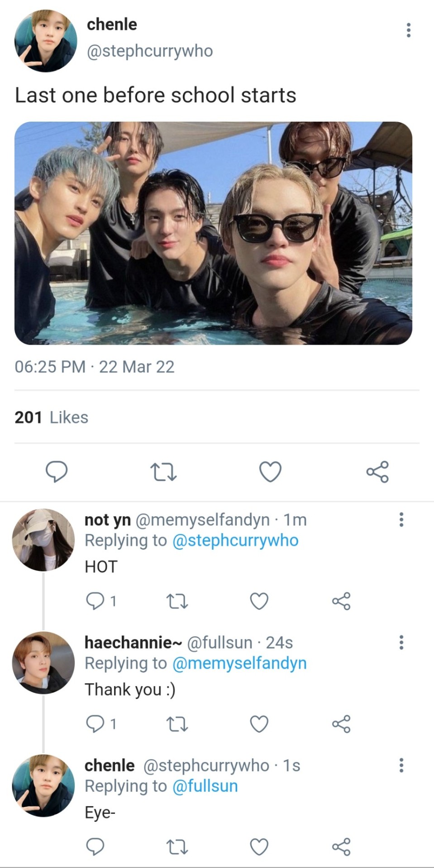Open more options for chenle's main tweet
Viewport: 434px width, 868px height.
tap(409, 30)
